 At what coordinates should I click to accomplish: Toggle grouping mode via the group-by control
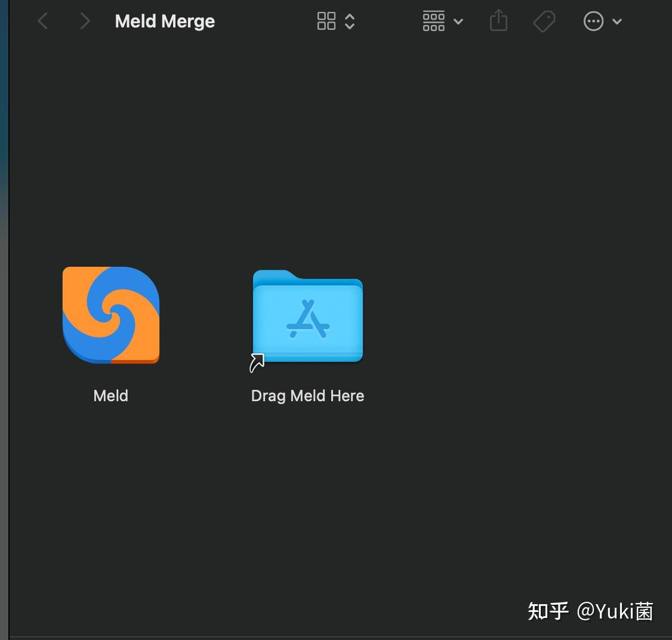pyautogui.click(x=433, y=21)
